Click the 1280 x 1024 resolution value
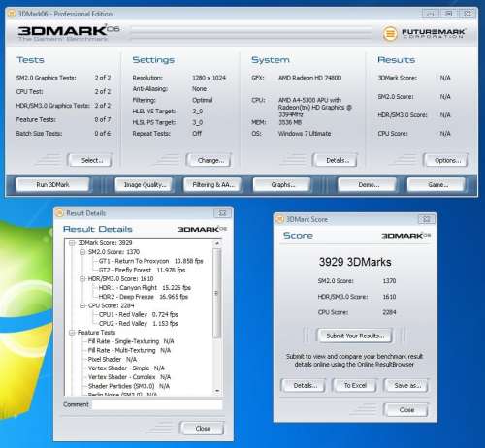 (x=209, y=78)
